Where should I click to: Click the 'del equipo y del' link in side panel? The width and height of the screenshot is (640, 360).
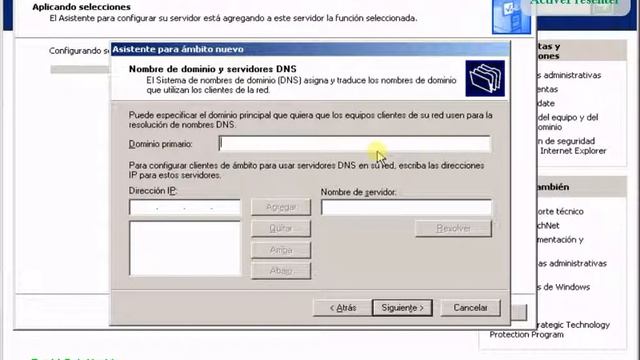568,118
